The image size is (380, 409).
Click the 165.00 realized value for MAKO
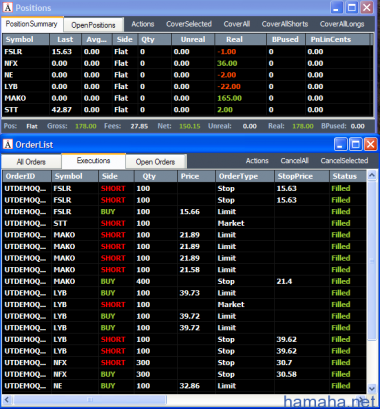click(229, 98)
